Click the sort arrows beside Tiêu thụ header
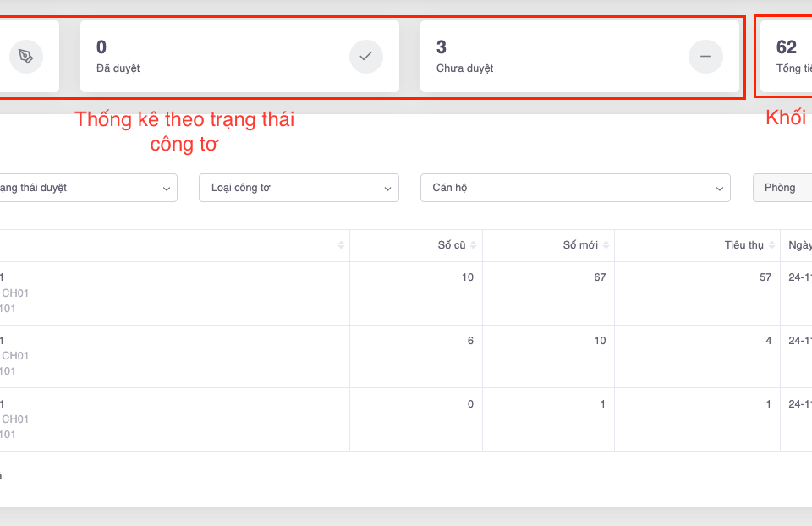 [x=771, y=245]
